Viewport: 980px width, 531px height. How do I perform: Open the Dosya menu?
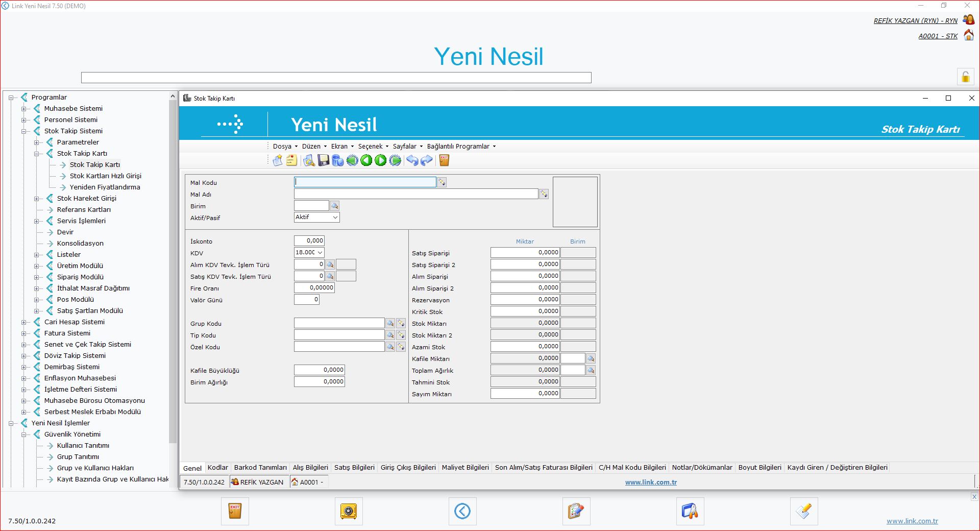[284, 147]
